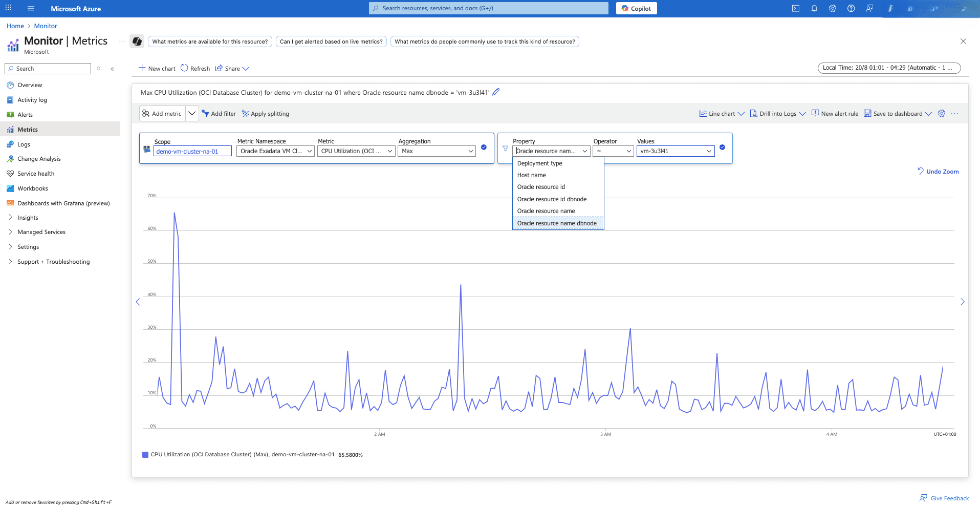The height and width of the screenshot is (507, 980).
Task: Open the Drill into Logs dropdown
Action: coord(778,114)
